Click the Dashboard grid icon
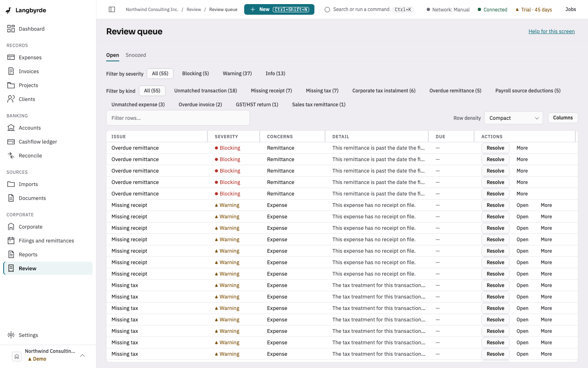 click(11, 29)
